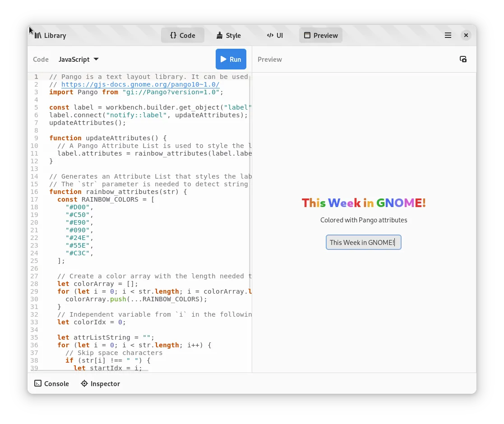
Task: Open the hamburger main menu
Action: [448, 36]
